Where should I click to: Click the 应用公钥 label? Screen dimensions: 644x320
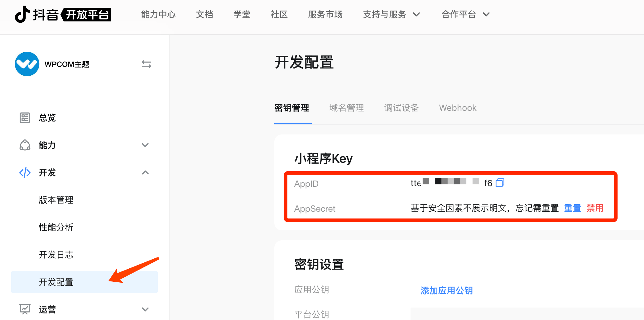(x=312, y=289)
